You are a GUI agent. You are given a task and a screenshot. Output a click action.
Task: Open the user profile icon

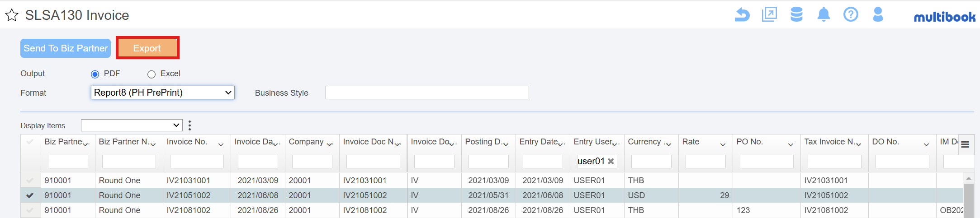click(x=878, y=14)
